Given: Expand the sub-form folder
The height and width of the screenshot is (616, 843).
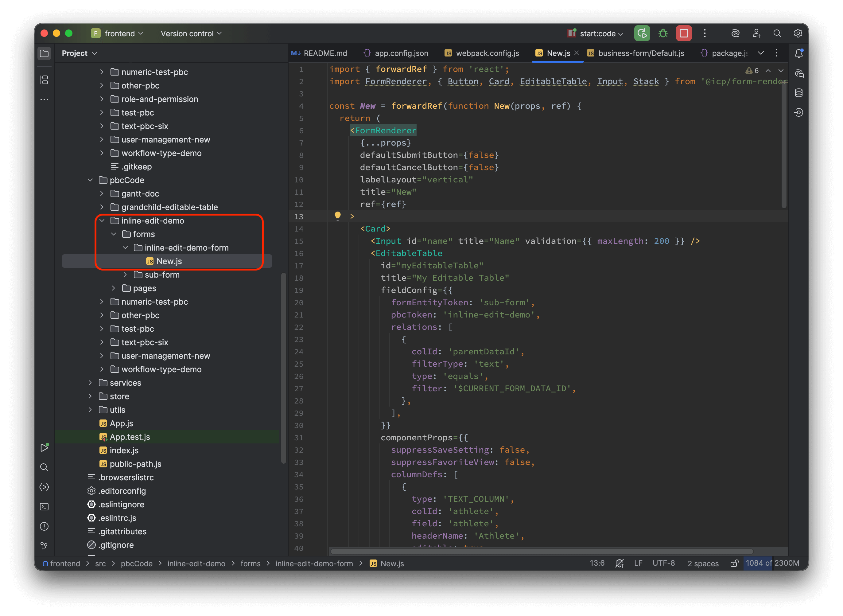Looking at the screenshot, I should tap(125, 275).
